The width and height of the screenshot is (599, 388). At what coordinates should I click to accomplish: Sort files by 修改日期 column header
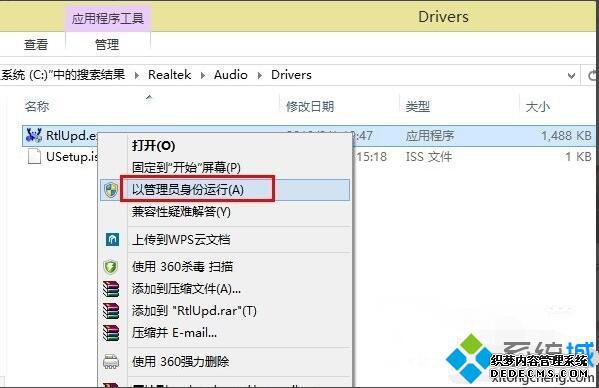tap(310, 106)
